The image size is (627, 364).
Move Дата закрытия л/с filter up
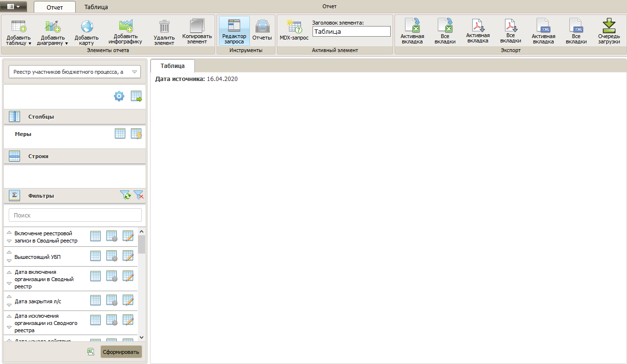point(9,297)
